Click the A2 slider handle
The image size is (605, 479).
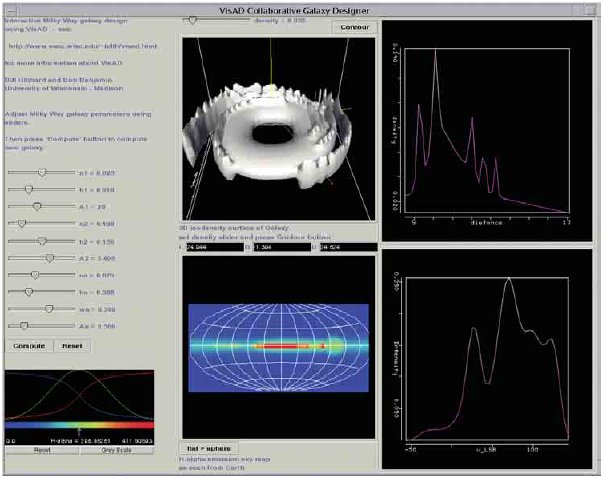pos(49,258)
